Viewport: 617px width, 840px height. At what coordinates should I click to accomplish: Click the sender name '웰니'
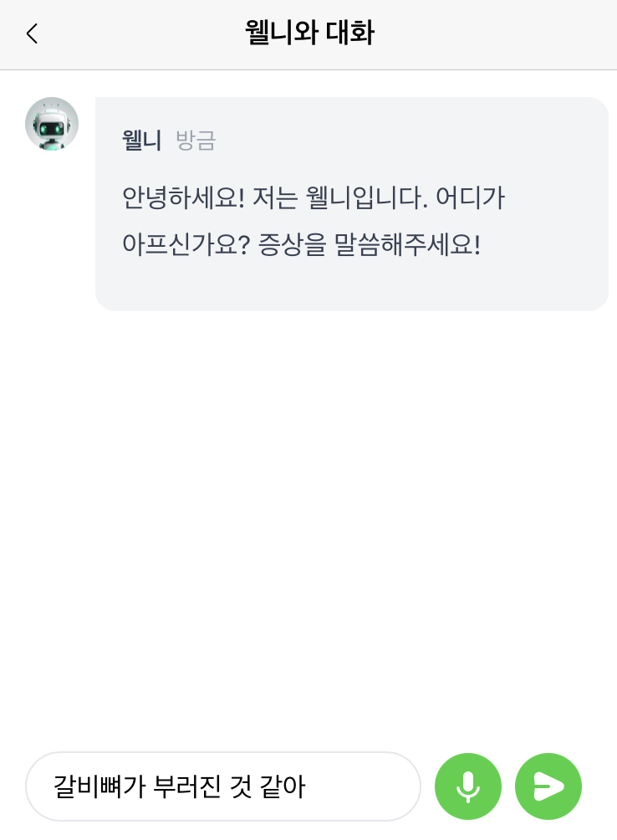(141, 141)
